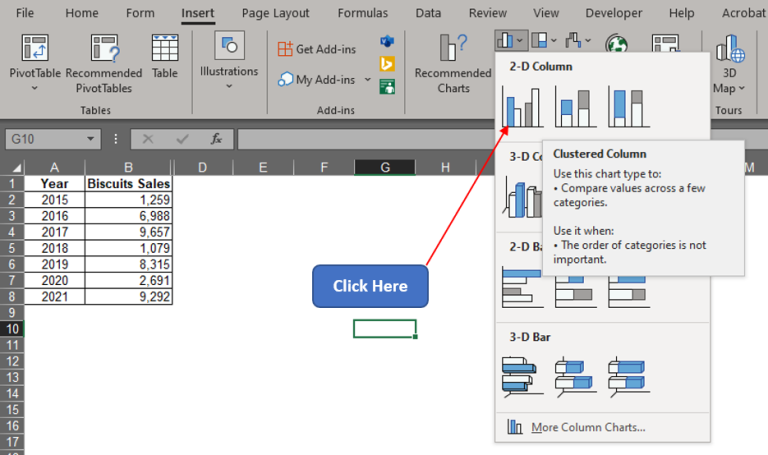Viewport: 768px width, 455px height.
Task: Open Recommended Charts
Action: (453, 63)
